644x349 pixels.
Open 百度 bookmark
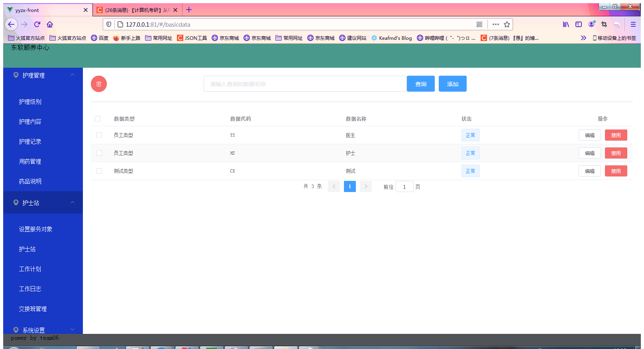point(100,38)
